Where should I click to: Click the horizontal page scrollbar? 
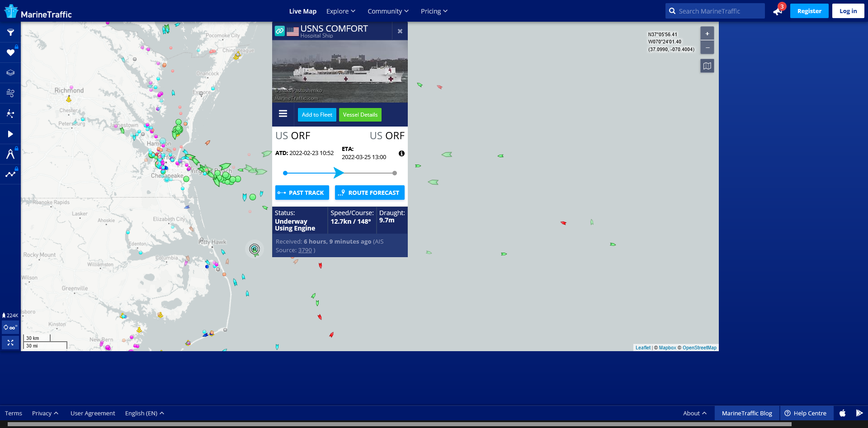[400, 424]
